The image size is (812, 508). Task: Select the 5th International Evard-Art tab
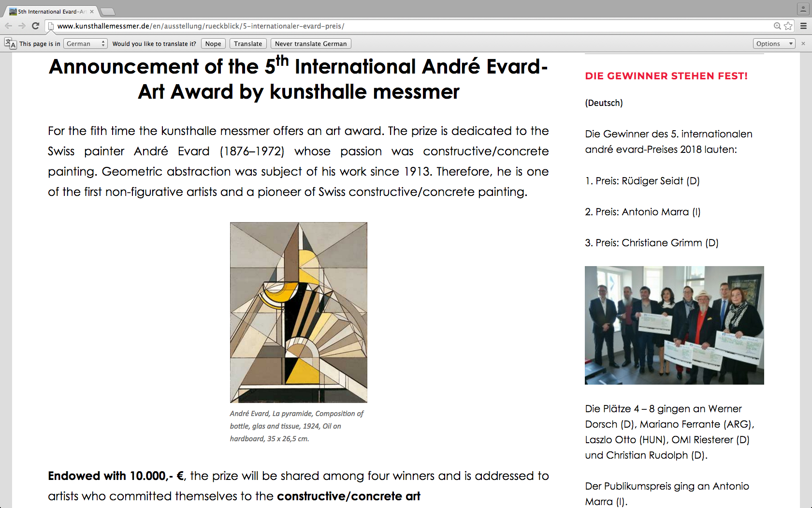pyautogui.click(x=51, y=12)
